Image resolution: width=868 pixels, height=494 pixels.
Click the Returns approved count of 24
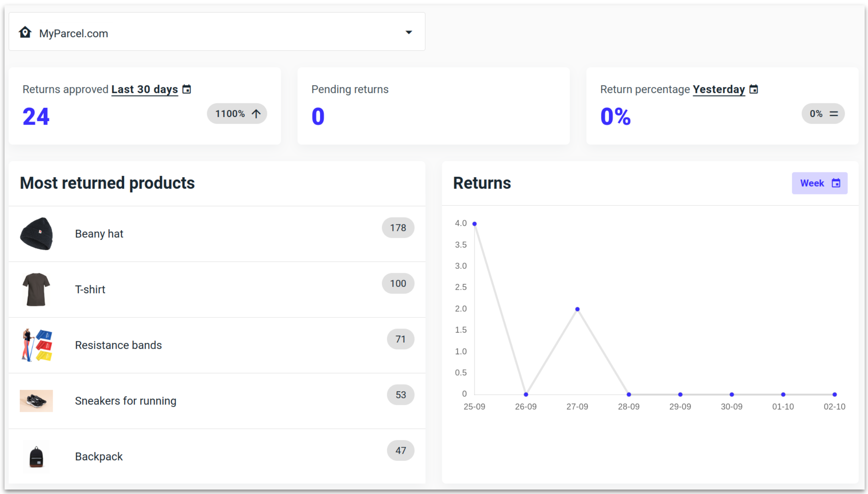[36, 116]
